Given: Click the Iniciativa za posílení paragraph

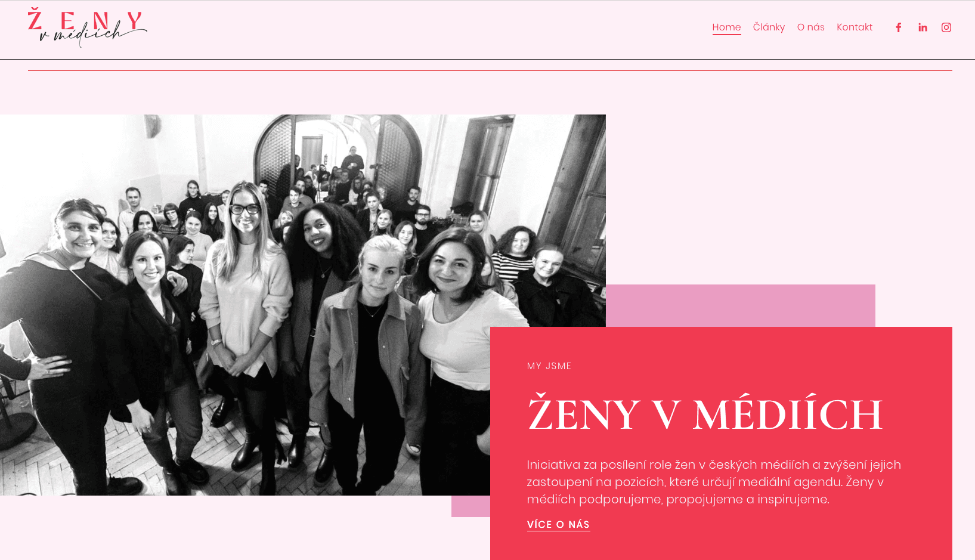Looking at the screenshot, I should click(x=714, y=482).
